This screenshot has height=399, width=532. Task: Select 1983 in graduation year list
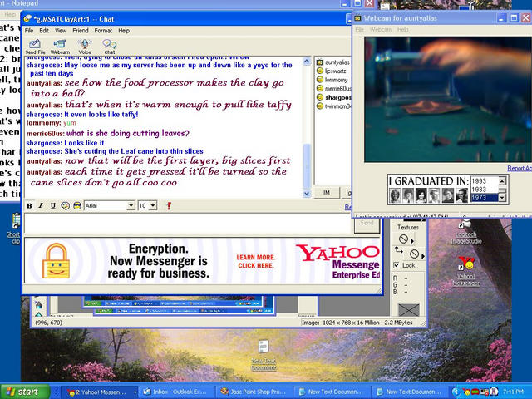(485, 190)
